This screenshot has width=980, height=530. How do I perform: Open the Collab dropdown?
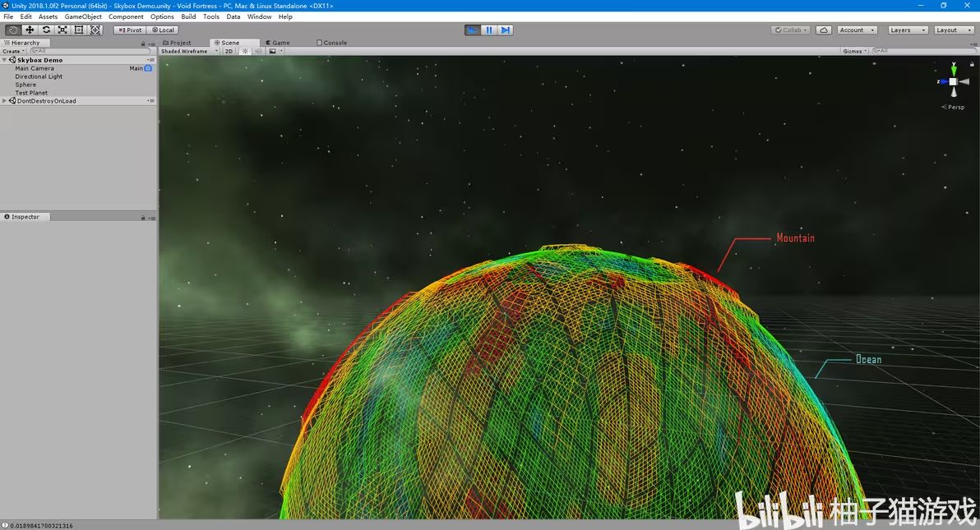pos(791,30)
